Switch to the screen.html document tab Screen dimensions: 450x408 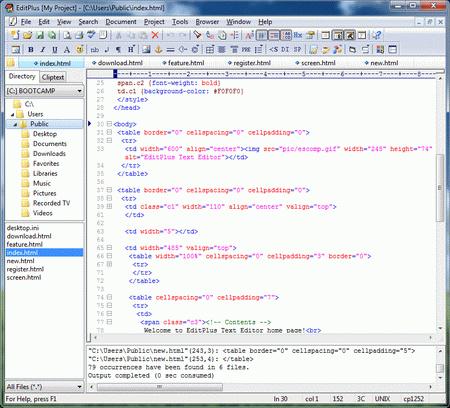(x=315, y=63)
